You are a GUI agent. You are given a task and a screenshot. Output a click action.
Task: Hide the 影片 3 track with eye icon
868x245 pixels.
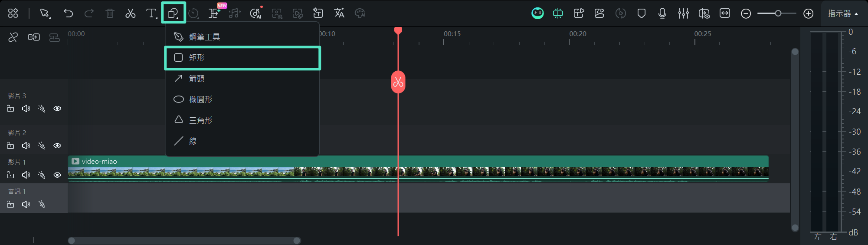57,109
